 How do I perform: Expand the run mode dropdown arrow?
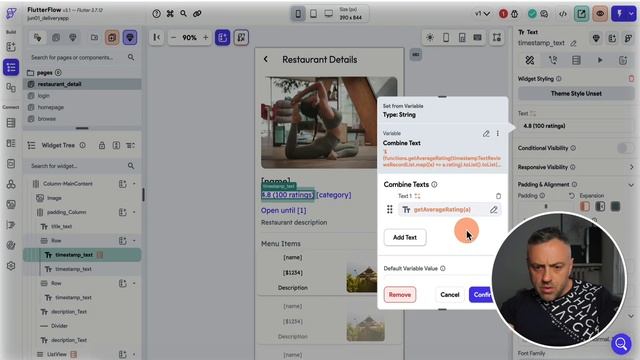pyautogui.click(x=631, y=14)
